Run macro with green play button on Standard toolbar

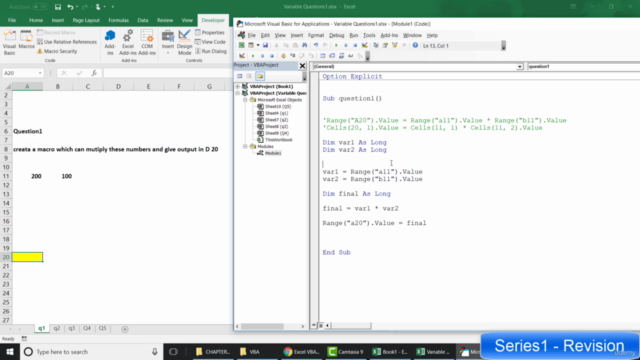pos(336,45)
